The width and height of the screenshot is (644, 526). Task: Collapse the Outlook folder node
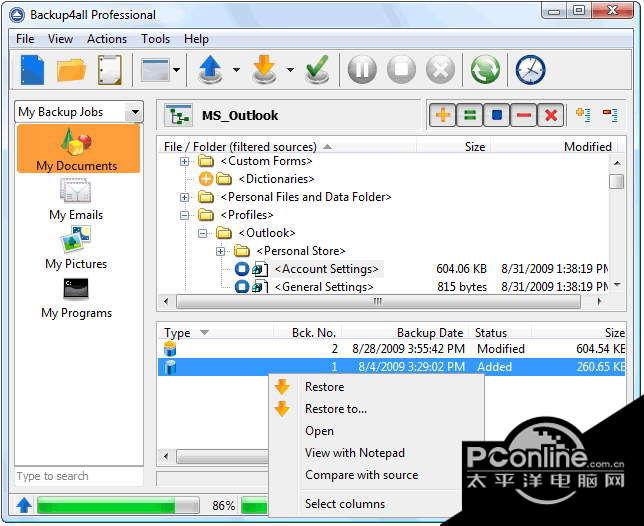tap(202, 233)
